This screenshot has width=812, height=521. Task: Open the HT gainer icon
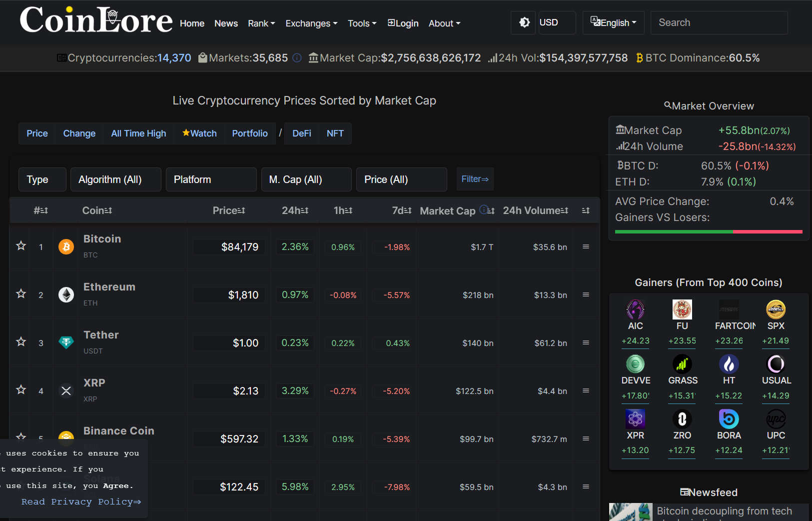[x=729, y=364]
